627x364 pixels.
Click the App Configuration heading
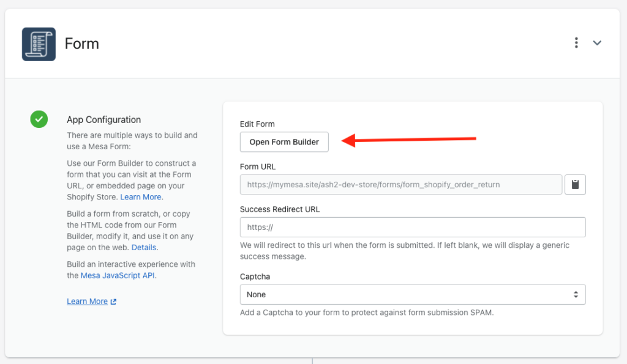coord(104,119)
